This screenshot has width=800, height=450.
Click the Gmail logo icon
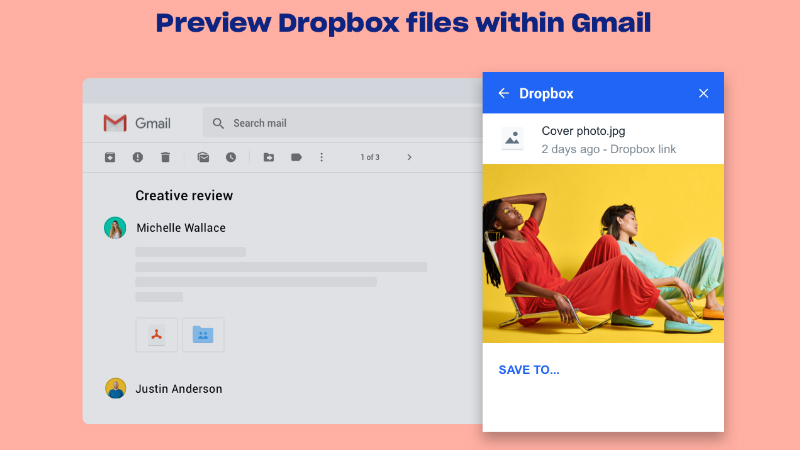115,123
